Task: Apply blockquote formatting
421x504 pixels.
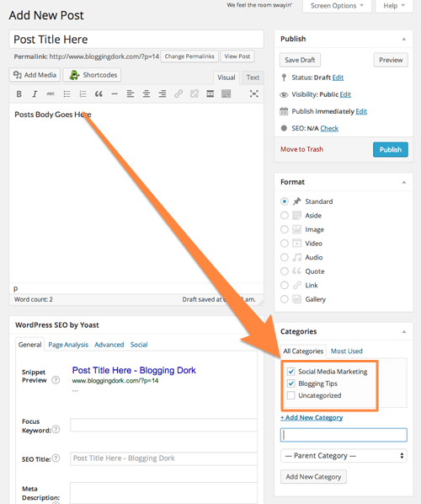Action: pos(99,94)
